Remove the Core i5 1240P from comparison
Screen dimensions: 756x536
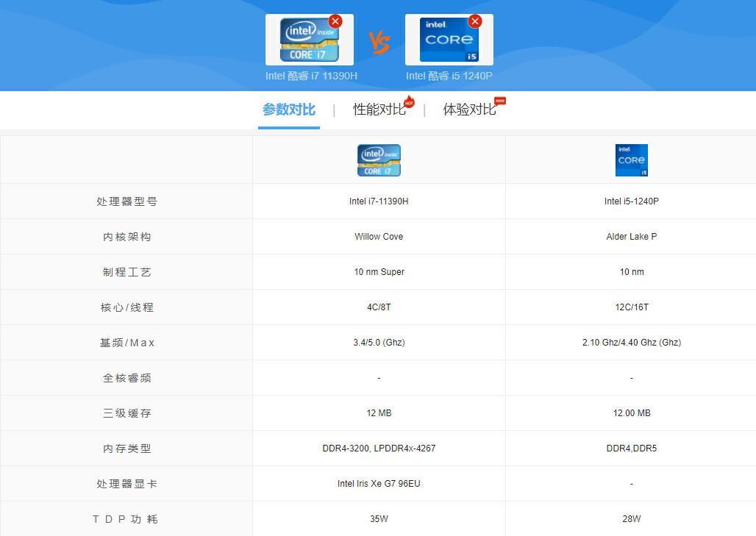click(x=475, y=21)
